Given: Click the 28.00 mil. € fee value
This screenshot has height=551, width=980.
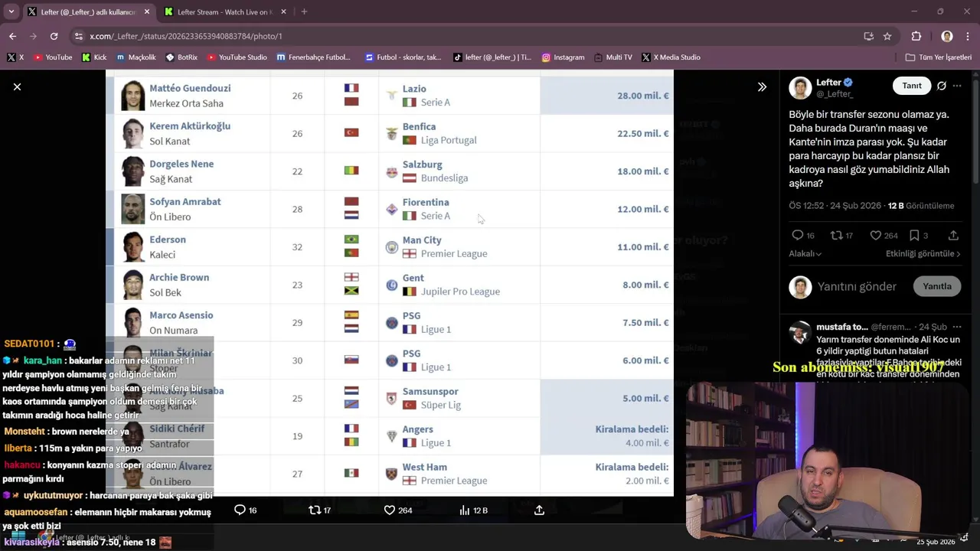Looking at the screenshot, I should coord(643,96).
